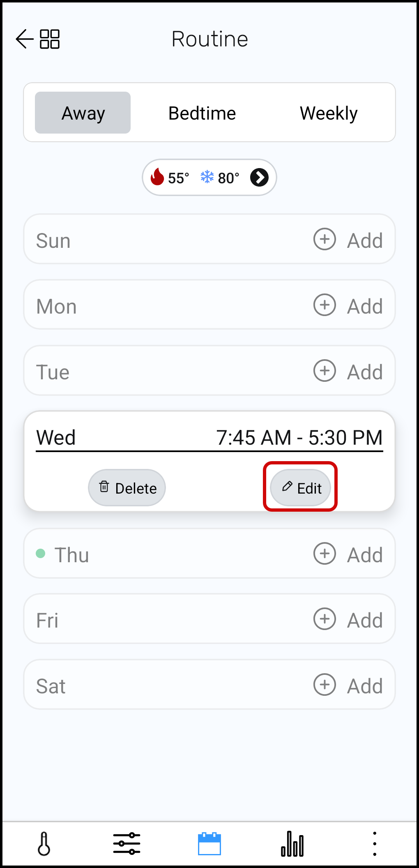Delete the Wednesday schedule
The width and height of the screenshot is (419, 868).
pos(127,488)
